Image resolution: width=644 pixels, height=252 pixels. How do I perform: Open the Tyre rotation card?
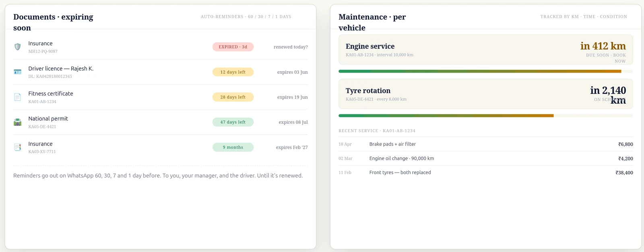click(x=486, y=94)
